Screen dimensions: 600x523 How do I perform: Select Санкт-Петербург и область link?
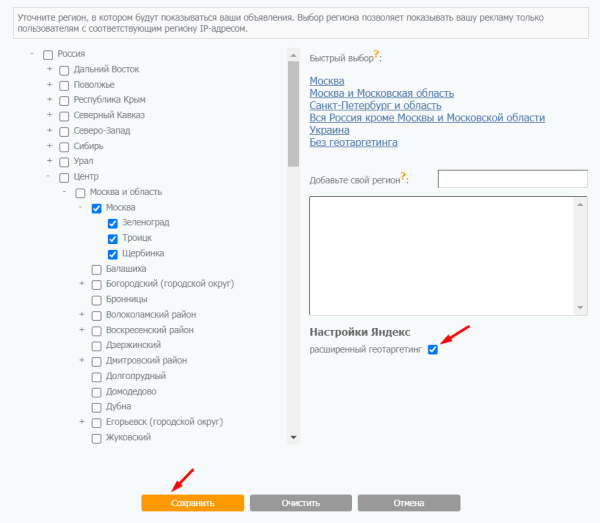[375, 105]
